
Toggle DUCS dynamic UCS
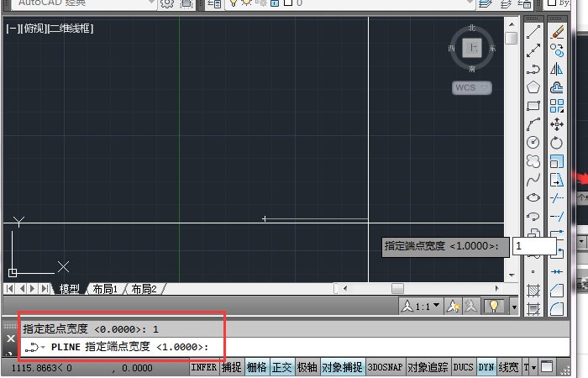coord(463,367)
